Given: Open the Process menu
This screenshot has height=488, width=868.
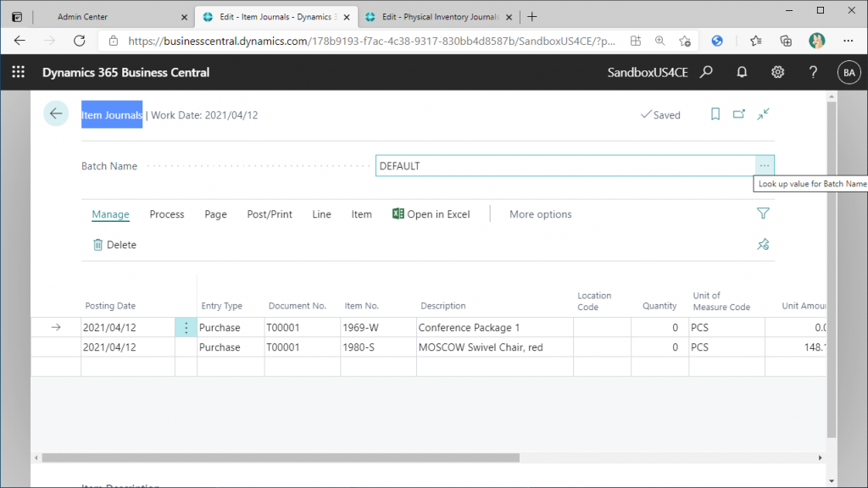Looking at the screenshot, I should pos(167,214).
